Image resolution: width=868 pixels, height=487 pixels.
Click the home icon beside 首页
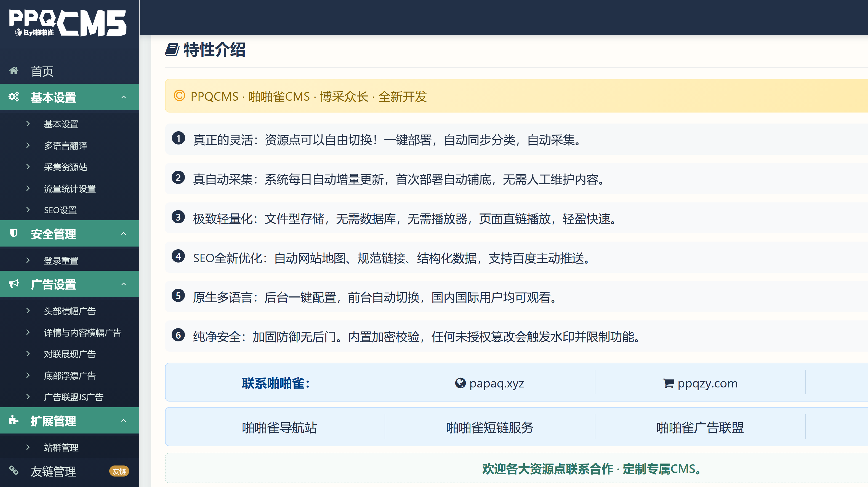click(x=14, y=70)
